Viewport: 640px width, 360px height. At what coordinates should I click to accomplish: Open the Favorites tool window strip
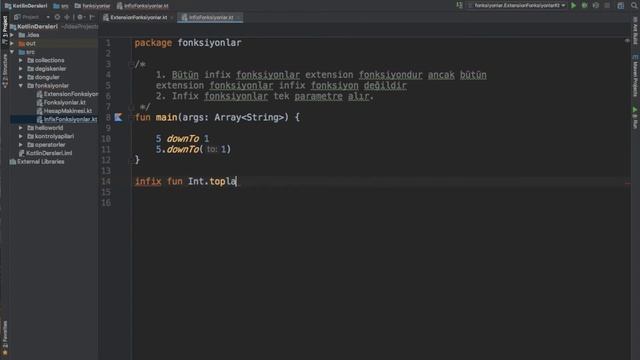coord(5,338)
